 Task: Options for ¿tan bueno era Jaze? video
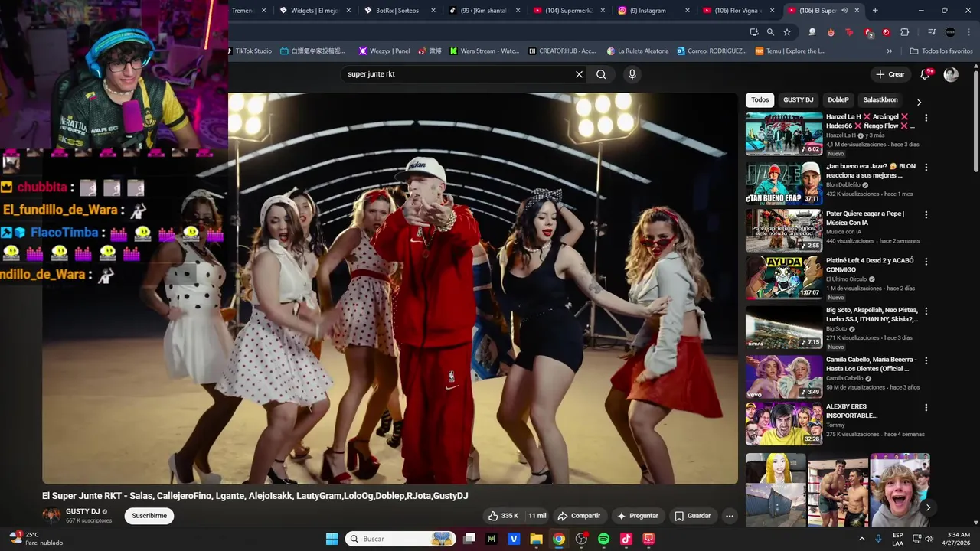point(926,167)
